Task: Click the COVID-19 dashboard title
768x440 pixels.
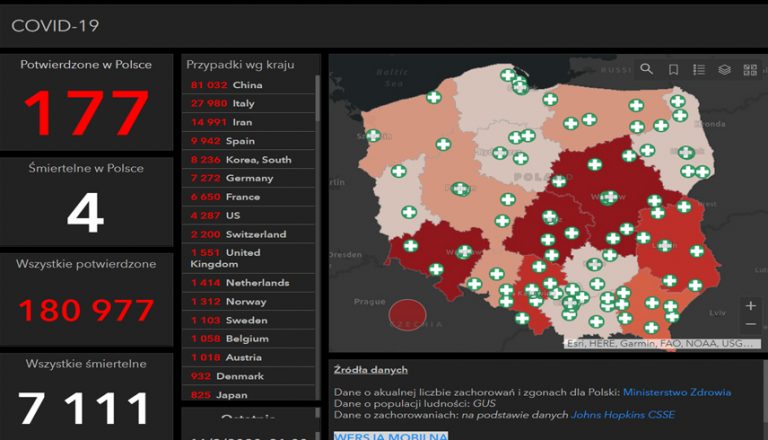Action: [55, 25]
